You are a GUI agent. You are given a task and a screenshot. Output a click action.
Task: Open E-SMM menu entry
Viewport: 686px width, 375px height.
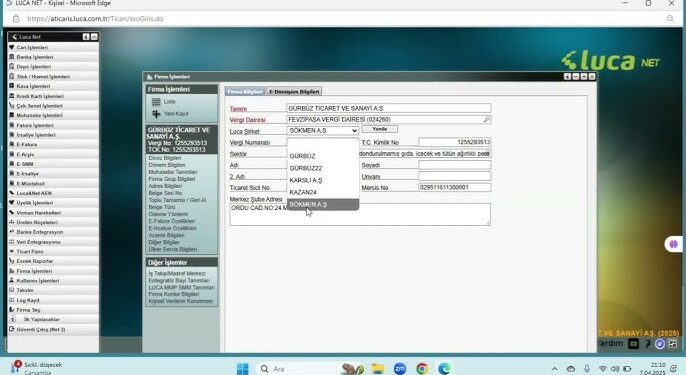(x=53, y=164)
